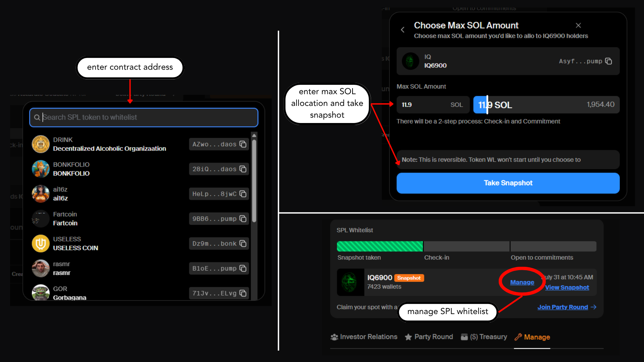Image resolution: width=644 pixels, height=362 pixels.
Task: Copy the BONKFOLIO contract address
Action: (243, 169)
